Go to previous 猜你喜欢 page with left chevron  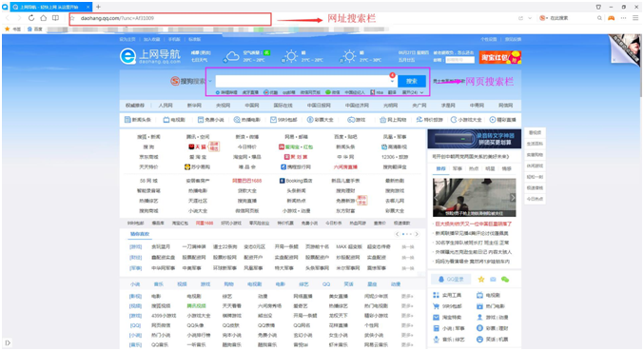[x=398, y=234]
